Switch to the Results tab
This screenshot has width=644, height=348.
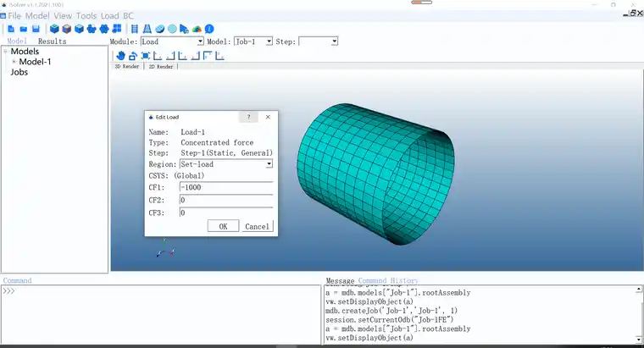pyautogui.click(x=52, y=41)
